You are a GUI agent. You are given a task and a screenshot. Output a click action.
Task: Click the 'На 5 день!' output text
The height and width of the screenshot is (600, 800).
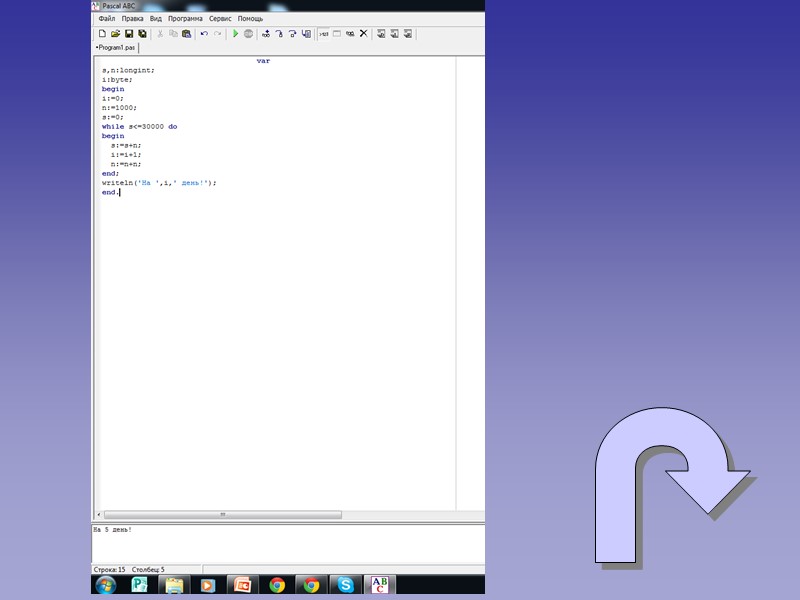coord(112,530)
